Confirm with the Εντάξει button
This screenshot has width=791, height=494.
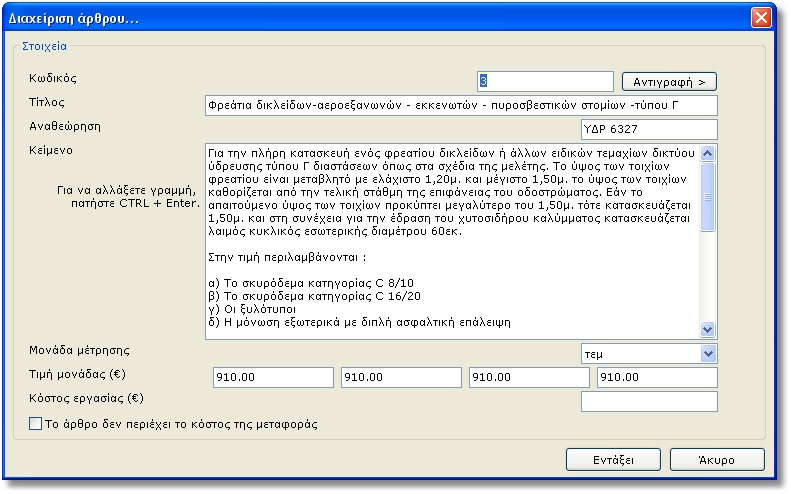(613, 460)
